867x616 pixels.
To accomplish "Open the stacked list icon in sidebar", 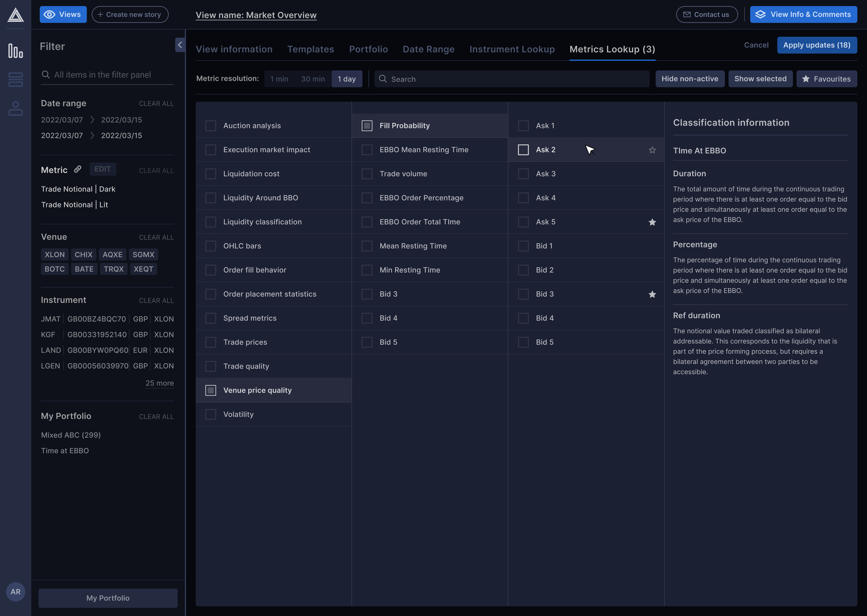I will coord(16,80).
